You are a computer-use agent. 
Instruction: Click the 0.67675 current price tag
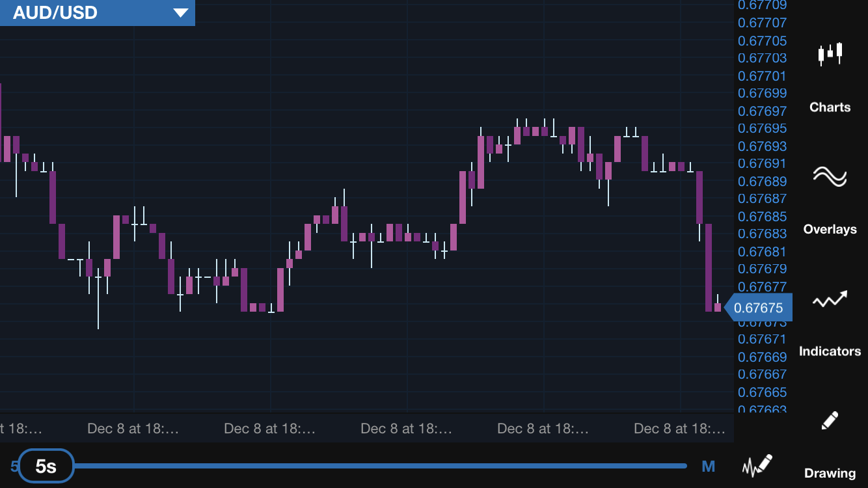point(759,308)
